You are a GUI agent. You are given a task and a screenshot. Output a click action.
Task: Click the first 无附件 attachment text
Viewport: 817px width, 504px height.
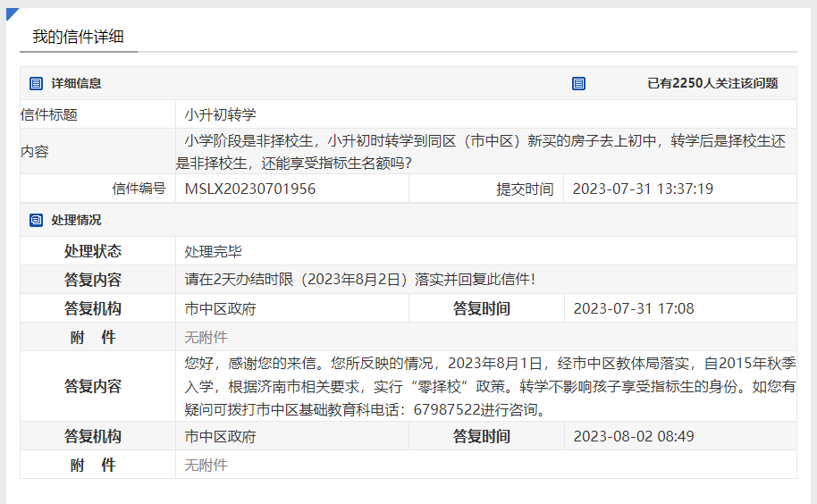pos(206,337)
